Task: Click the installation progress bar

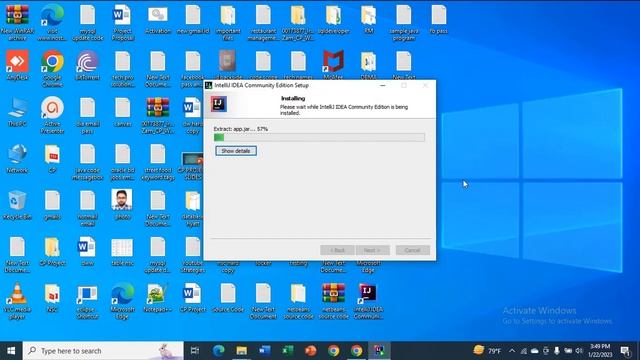Action: point(319,138)
